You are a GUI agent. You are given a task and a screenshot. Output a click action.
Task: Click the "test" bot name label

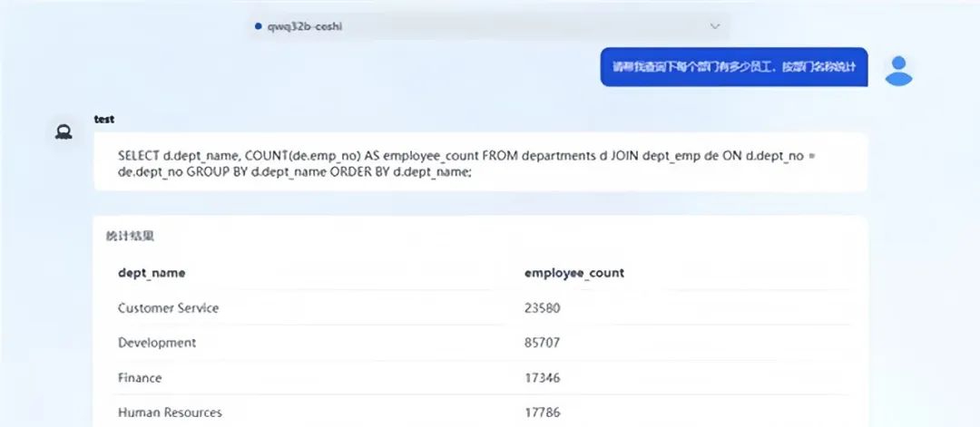(x=103, y=119)
